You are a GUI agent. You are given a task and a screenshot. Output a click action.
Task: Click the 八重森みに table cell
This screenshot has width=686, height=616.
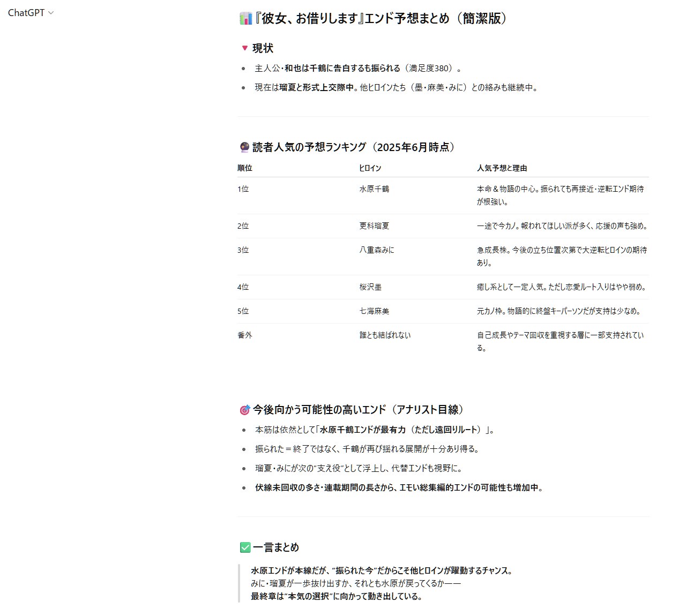pyautogui.click(x=377, y=250)
